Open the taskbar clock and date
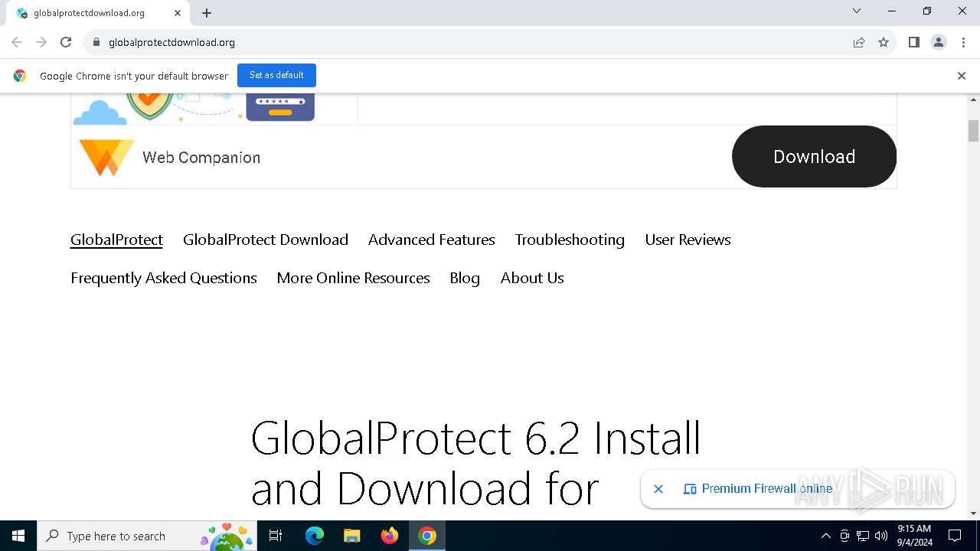Viewport: 980px width, 551px height. [914, 536]
